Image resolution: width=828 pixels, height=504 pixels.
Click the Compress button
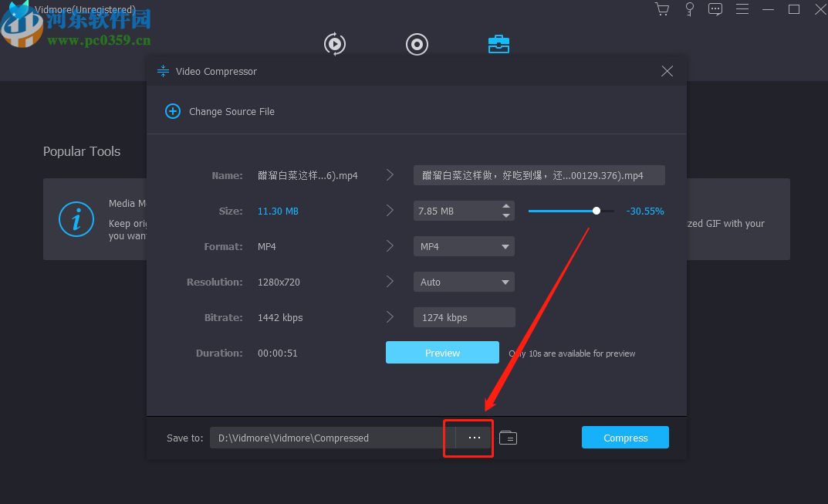(x=625, y=438)
